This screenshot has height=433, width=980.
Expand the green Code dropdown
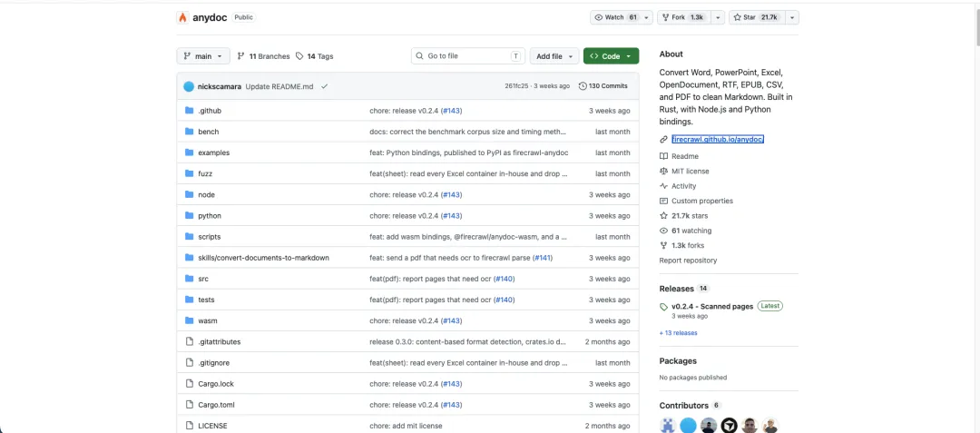click(611, 56)
